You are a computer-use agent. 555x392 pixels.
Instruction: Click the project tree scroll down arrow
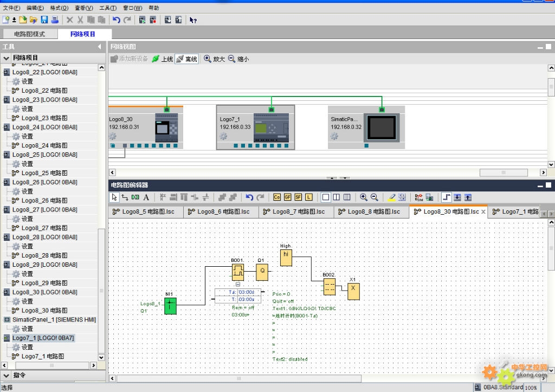point(101,357)
